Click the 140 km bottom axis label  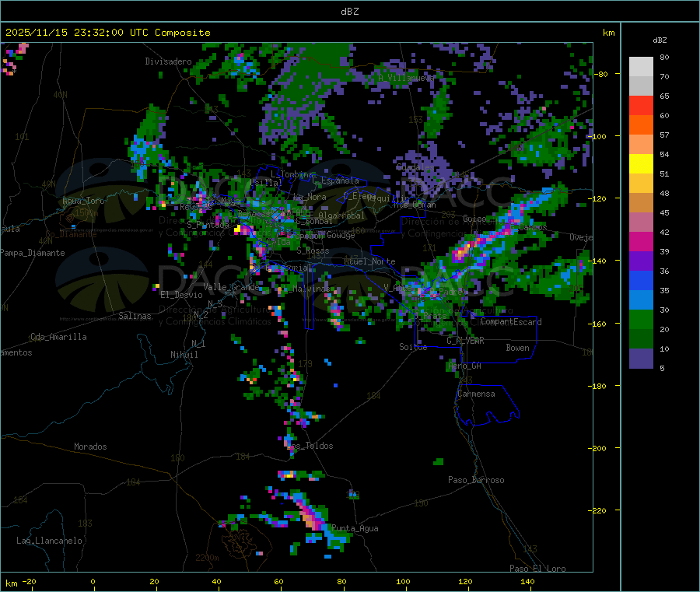[x=527, y=581]
